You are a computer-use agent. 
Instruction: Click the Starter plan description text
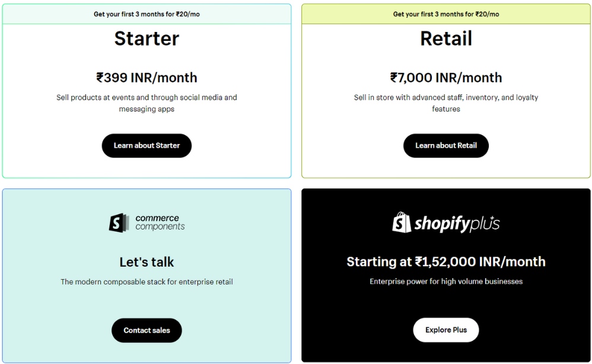pos(146,103)
